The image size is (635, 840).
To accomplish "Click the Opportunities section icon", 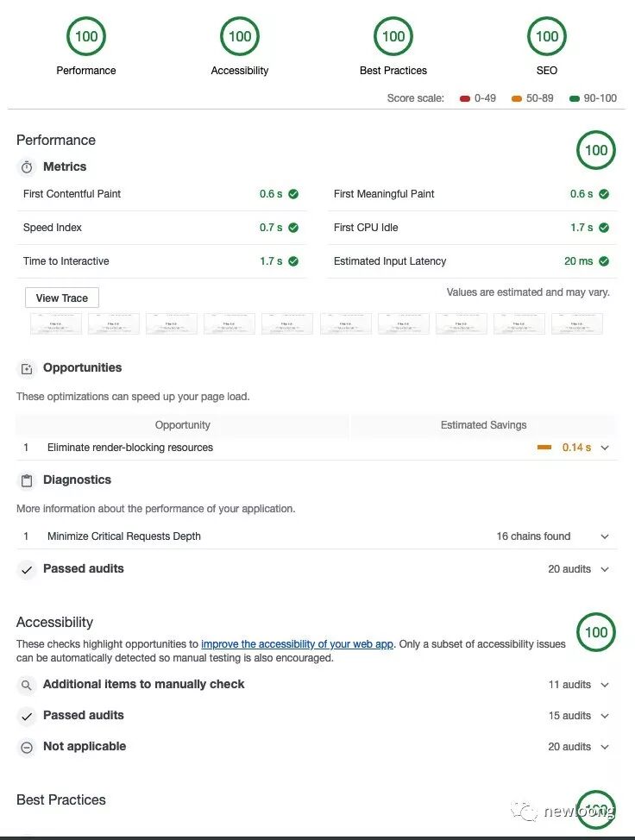I will [x=27, y=369].
